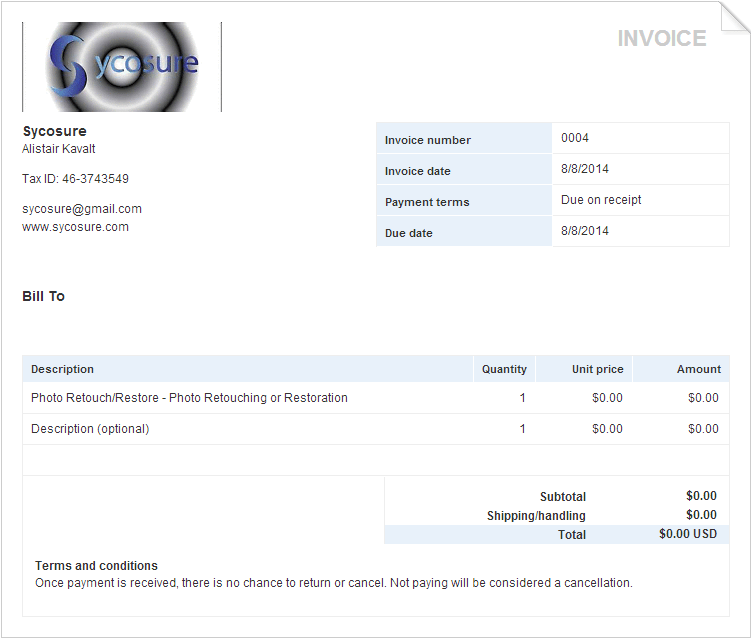Click the Description column header
The height and width of the screenshot is (641, 753).
pos(62,369)
